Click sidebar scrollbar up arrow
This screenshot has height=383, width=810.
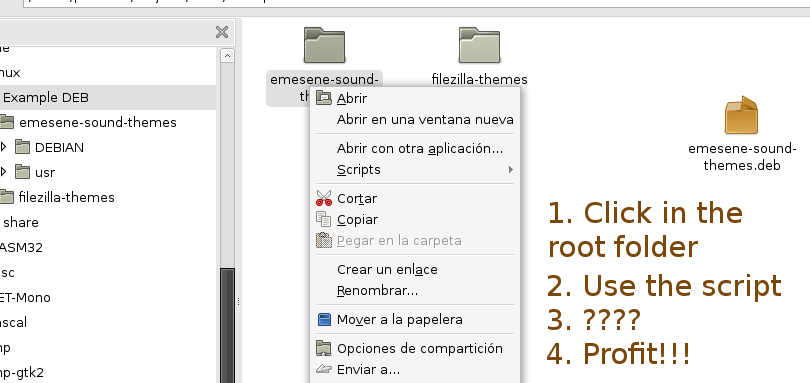(227, 55)
